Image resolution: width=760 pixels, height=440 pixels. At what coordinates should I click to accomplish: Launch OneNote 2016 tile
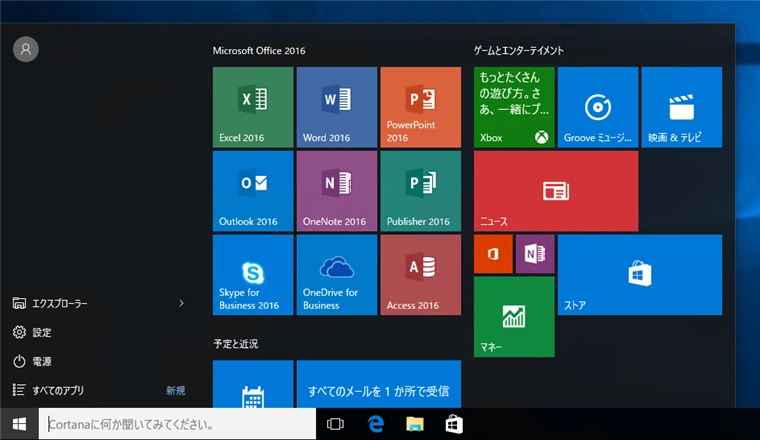[337, 191]
